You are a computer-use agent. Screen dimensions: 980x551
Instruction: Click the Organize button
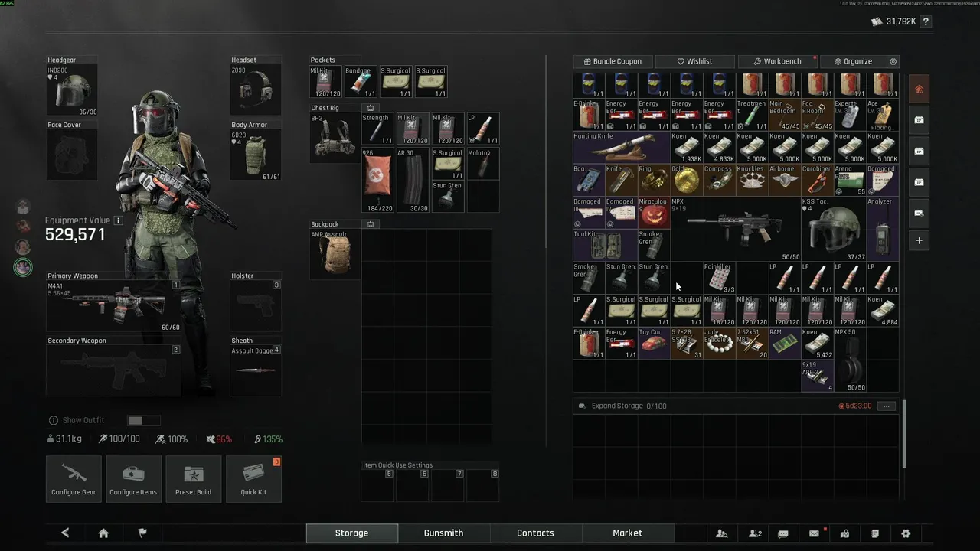point(853,61)
